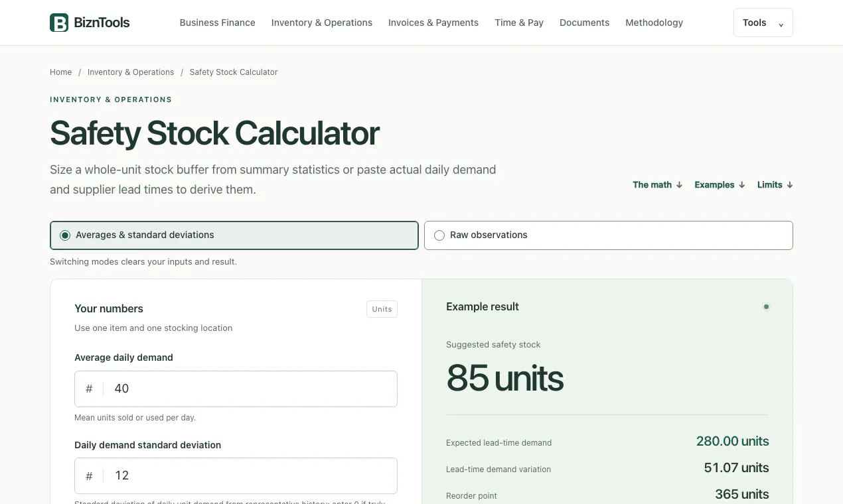Select Raw observations mode
843x504 pixels.
tap(608, 235)
